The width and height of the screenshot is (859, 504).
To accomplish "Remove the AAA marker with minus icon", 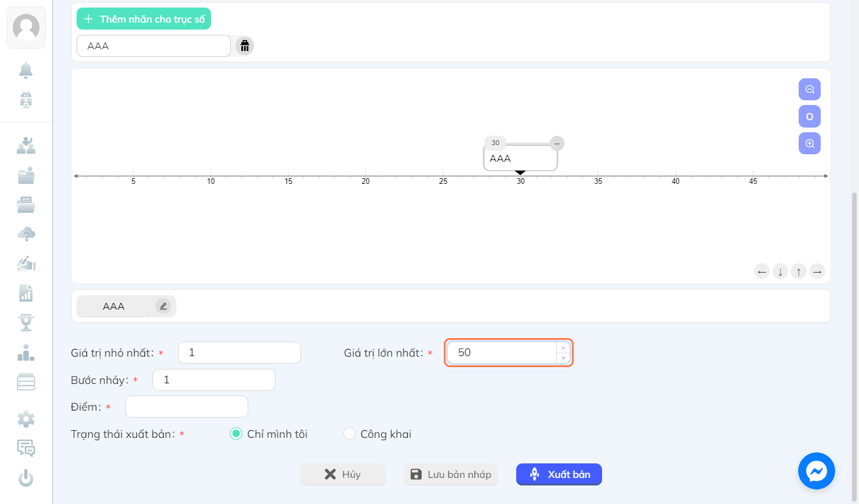I will [557, 143].
